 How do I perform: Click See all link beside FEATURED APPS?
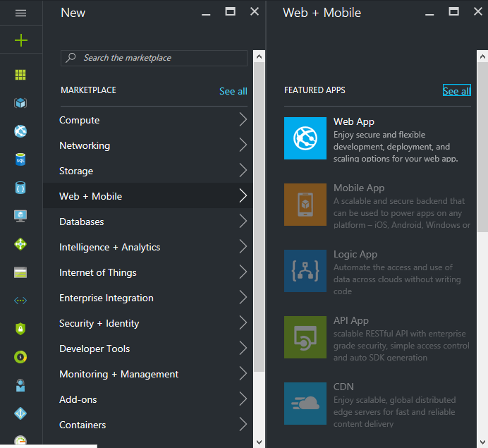(456, 91)
